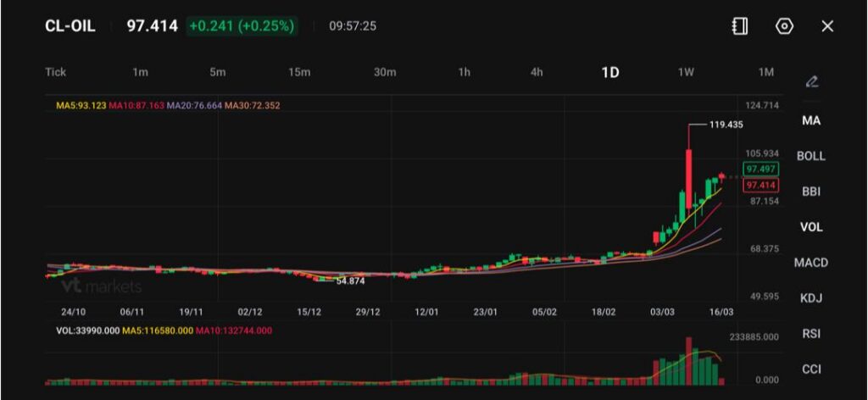
Task: Show the KDJ indicator
Action: (811, 298)
